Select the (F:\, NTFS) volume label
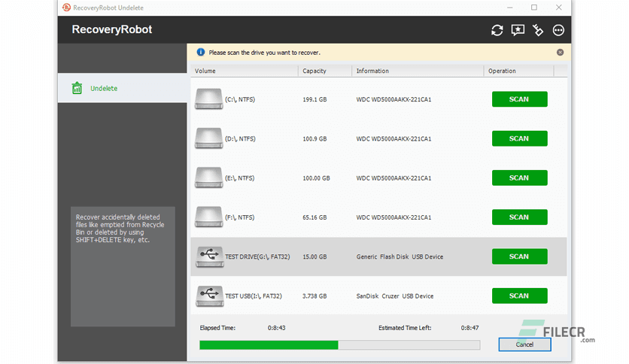Screen dimensions: 629x364 (239, 217)
